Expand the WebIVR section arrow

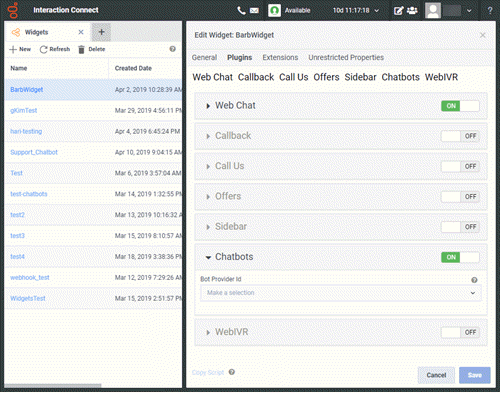point(208,333)
